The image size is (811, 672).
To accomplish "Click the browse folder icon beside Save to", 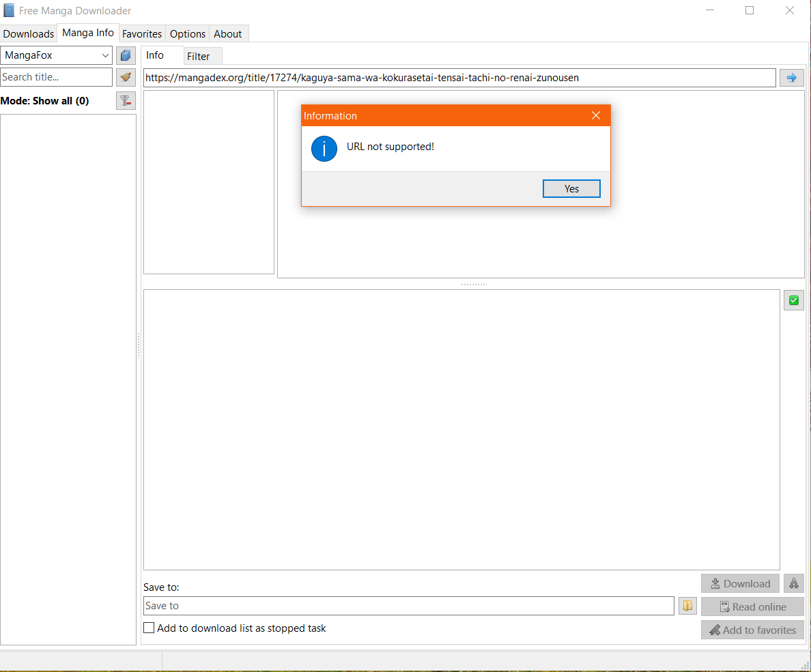I will (x=687, y=606).
